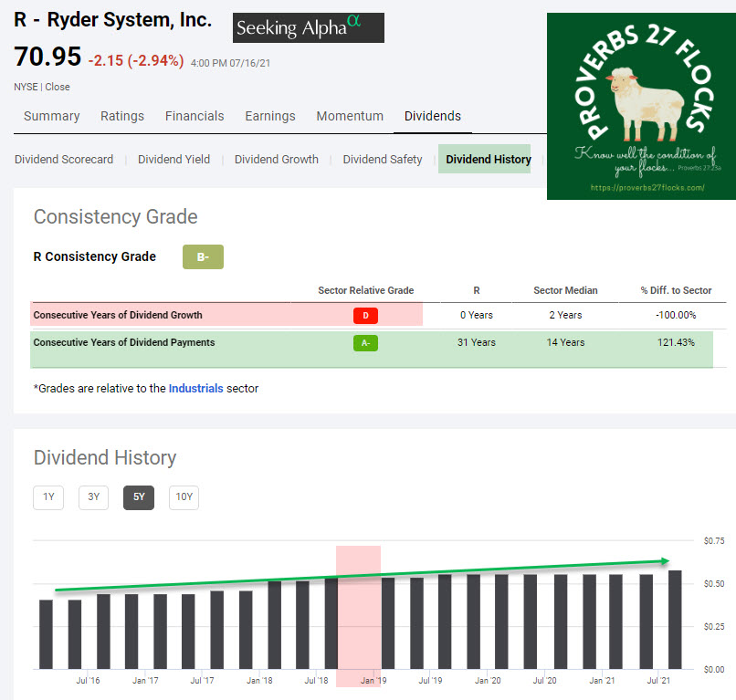Select the Dividend Safety sub-tab
The height and width of the screenshot is (700, 736).
[383, 159]
